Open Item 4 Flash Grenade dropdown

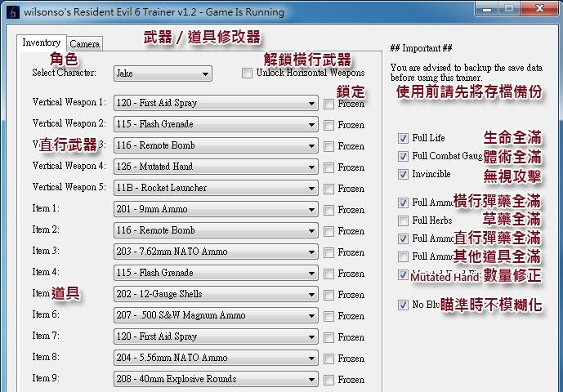[x=216, y=273]
